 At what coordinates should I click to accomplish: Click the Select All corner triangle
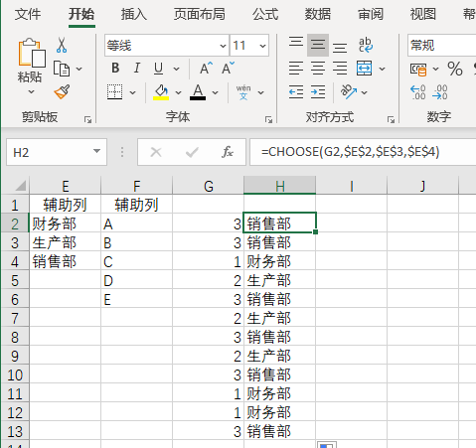(20, 186)
